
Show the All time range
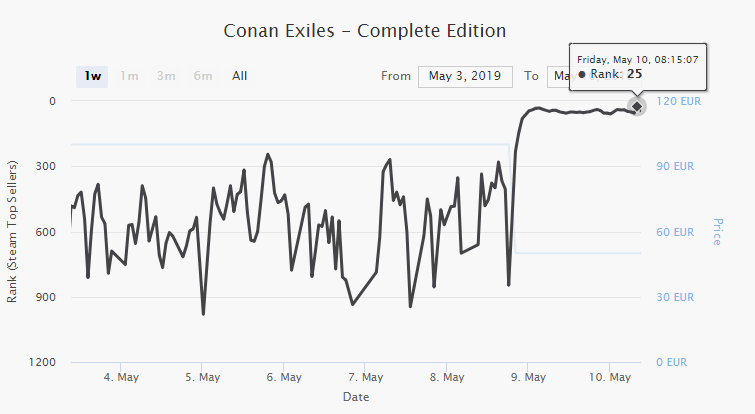click(240, 76)
